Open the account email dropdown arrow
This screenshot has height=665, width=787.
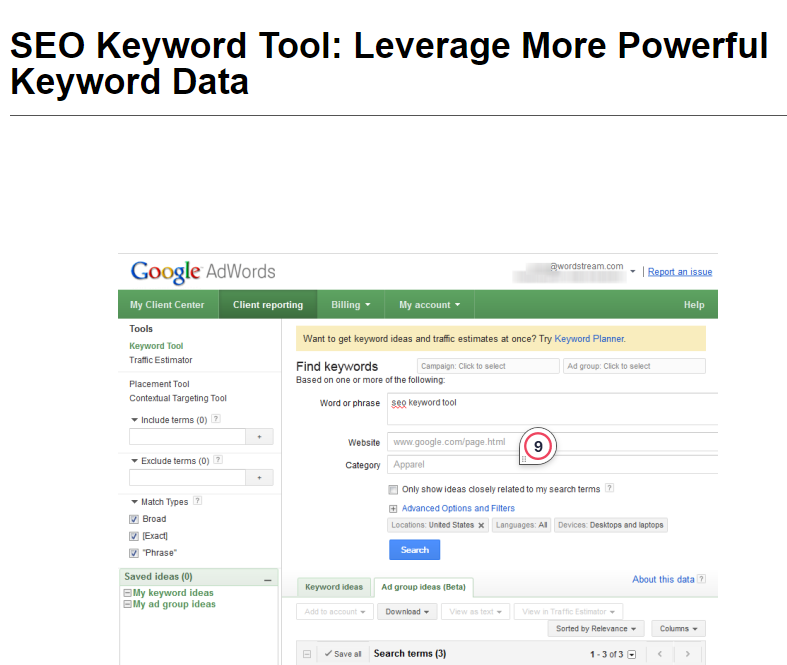(632, 272)
